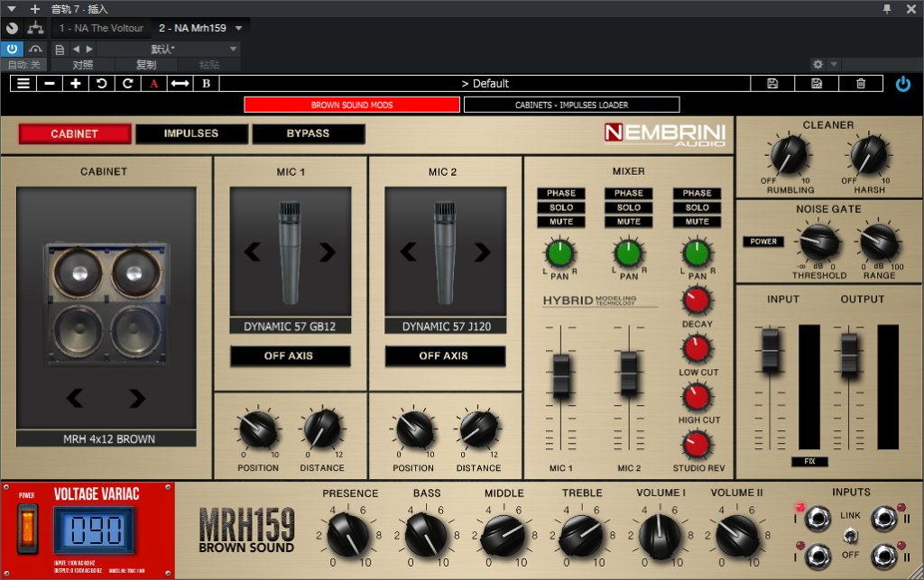
Task: Click the save-as preset floppy icon
Action: click(x=817, y=84)
